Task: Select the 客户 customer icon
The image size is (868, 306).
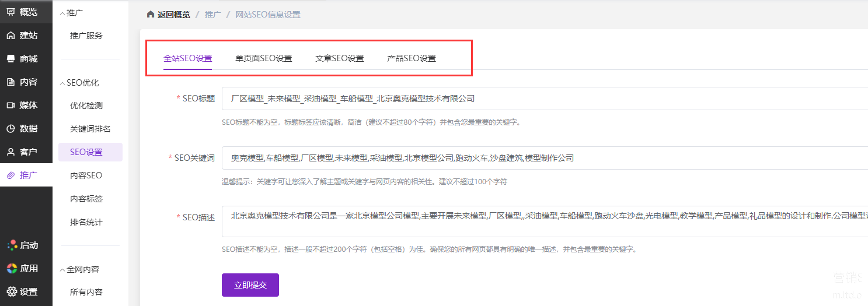Action: coord(11,152)
